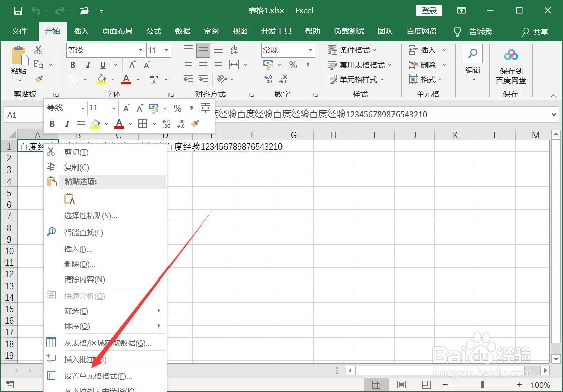The image size is (563, 392).
Task: Click the Name Box showing A1
Action: pyautogui.click(x=23, y=115)
